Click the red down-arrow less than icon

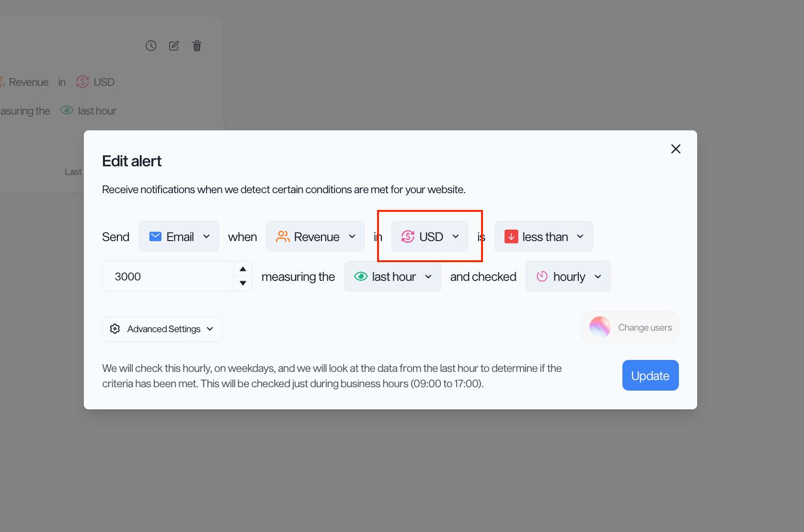[x=511, y=236]
